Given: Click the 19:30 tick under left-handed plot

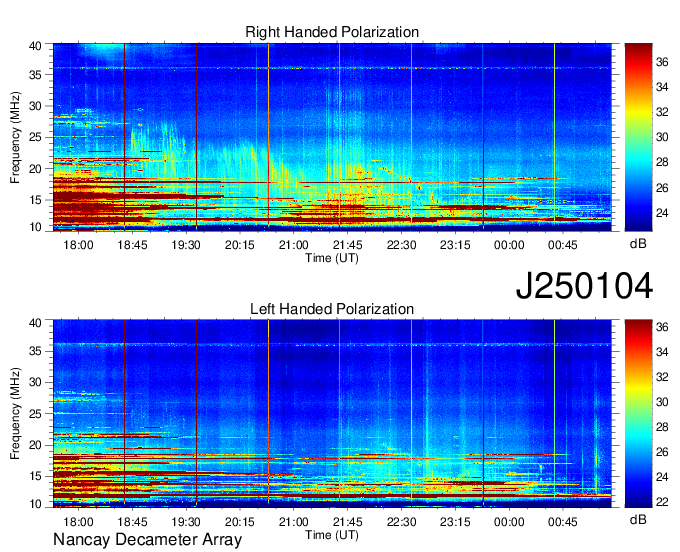Looking at the screenshot, I should click(186, 522).
